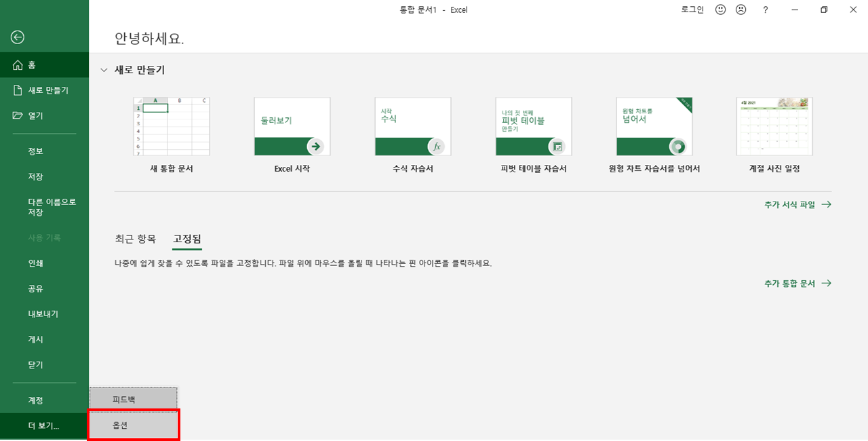Image resolution: width=868 pixels, height=441 pixels.
Task: Select 내보내기 in sidebar
Action: click(44, 313)
